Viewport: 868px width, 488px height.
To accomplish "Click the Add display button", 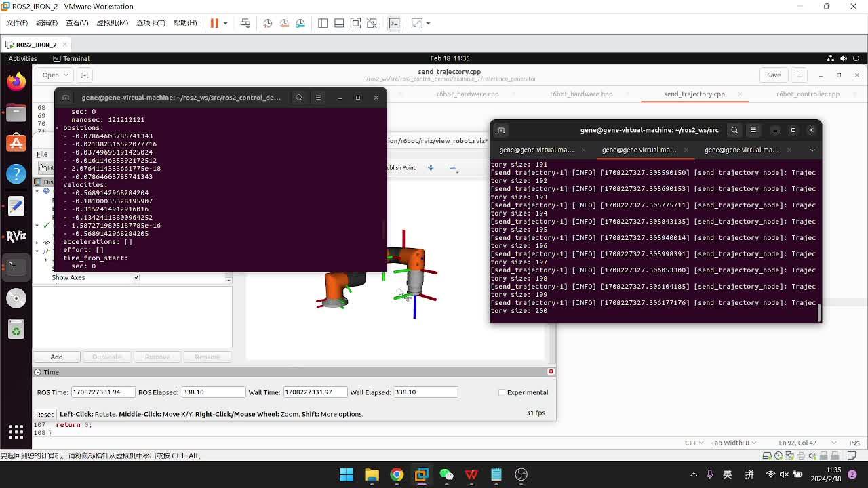I will point(56,357).
